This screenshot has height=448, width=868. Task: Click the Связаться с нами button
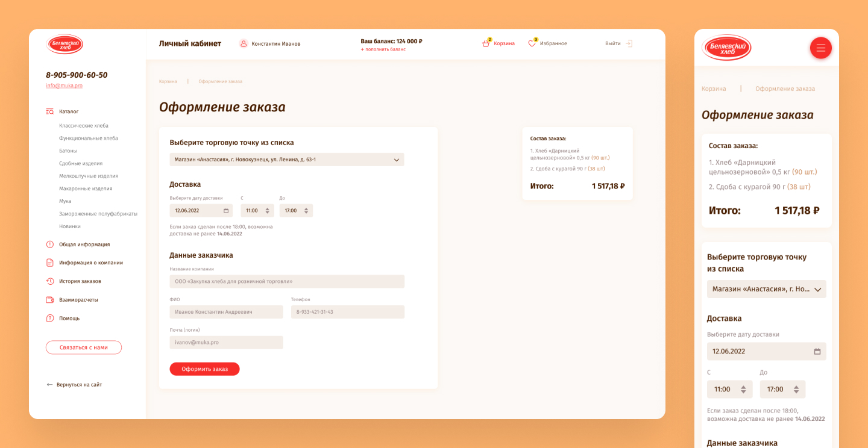tap(84, 347)
